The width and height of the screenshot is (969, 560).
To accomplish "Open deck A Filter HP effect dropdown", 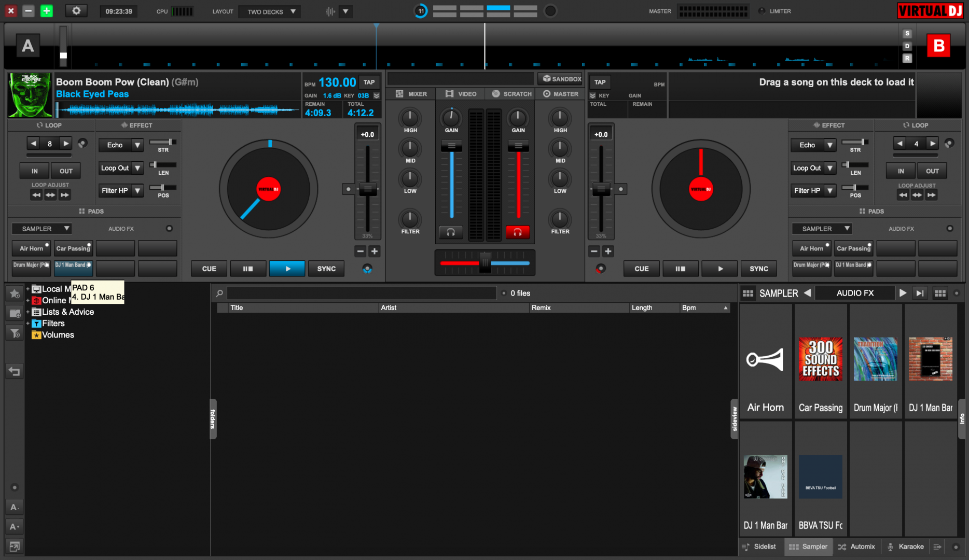I will click(x=137, y=191).
